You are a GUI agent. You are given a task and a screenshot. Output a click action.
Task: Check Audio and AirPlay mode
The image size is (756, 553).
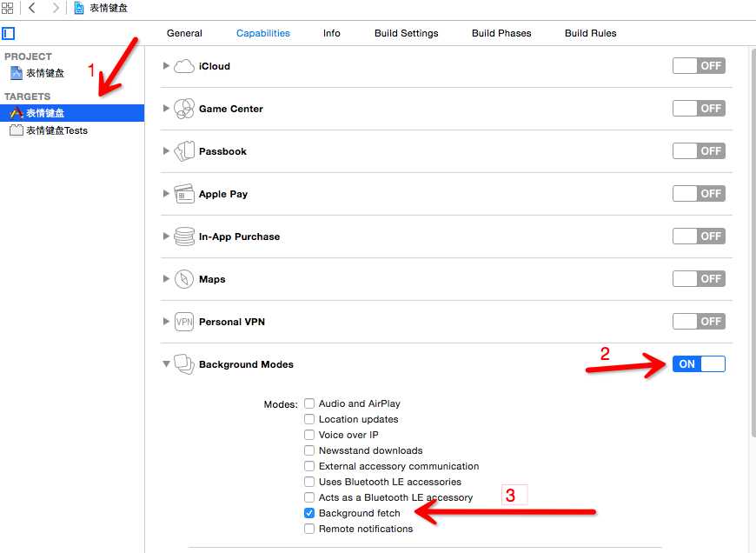pyautogui.click(x=309, y=403)
